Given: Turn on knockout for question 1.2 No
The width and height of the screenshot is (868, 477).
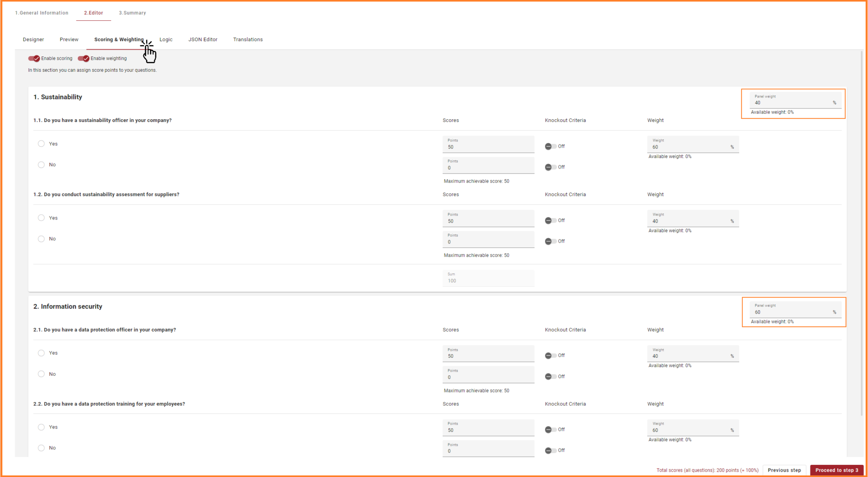Looking at the screenshot, I should [x=550, y=241].
